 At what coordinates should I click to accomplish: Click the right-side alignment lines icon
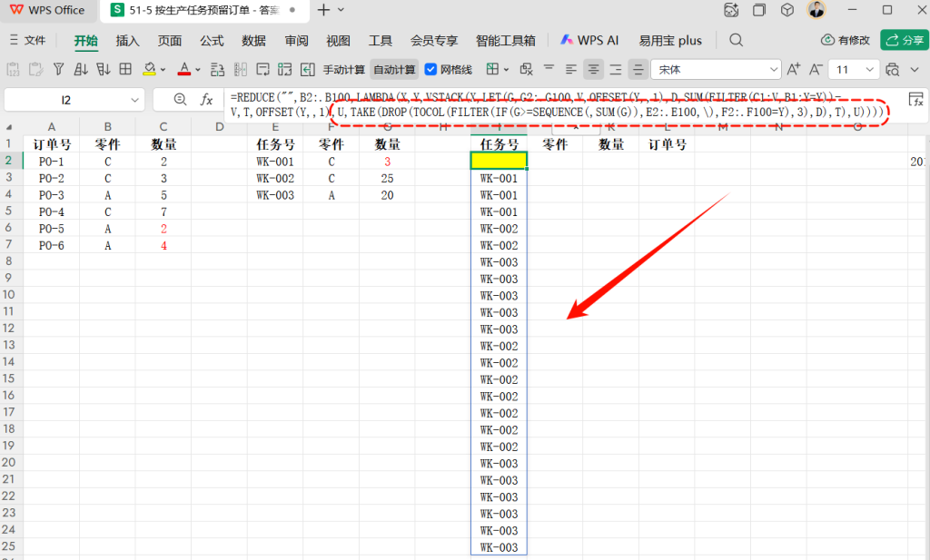(x=616, y=69)
